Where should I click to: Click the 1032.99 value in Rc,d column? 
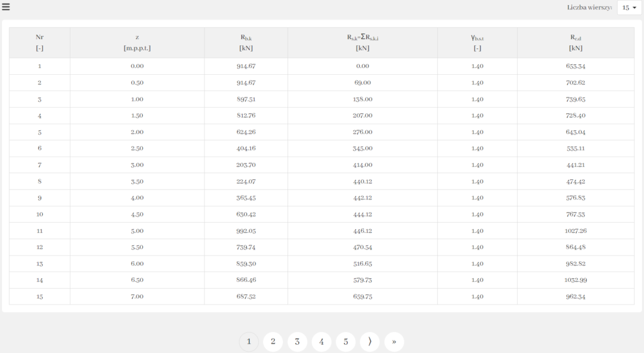click(x=575, y=279)
